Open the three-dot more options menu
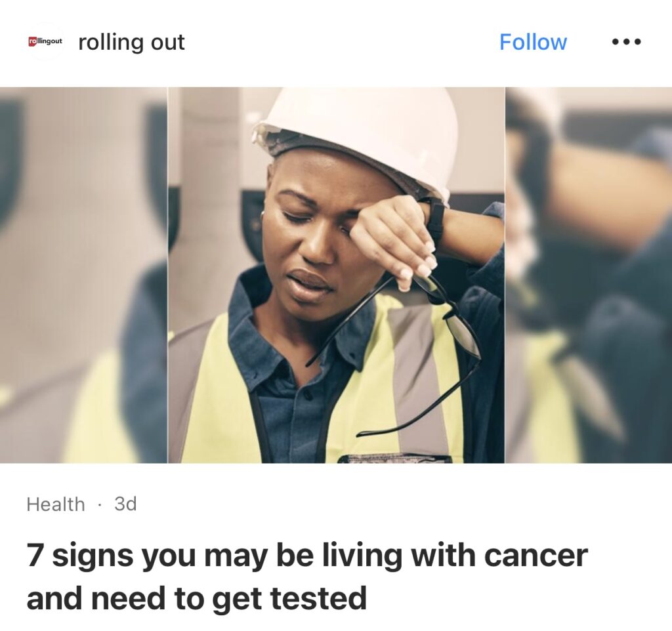 (626, 42)
